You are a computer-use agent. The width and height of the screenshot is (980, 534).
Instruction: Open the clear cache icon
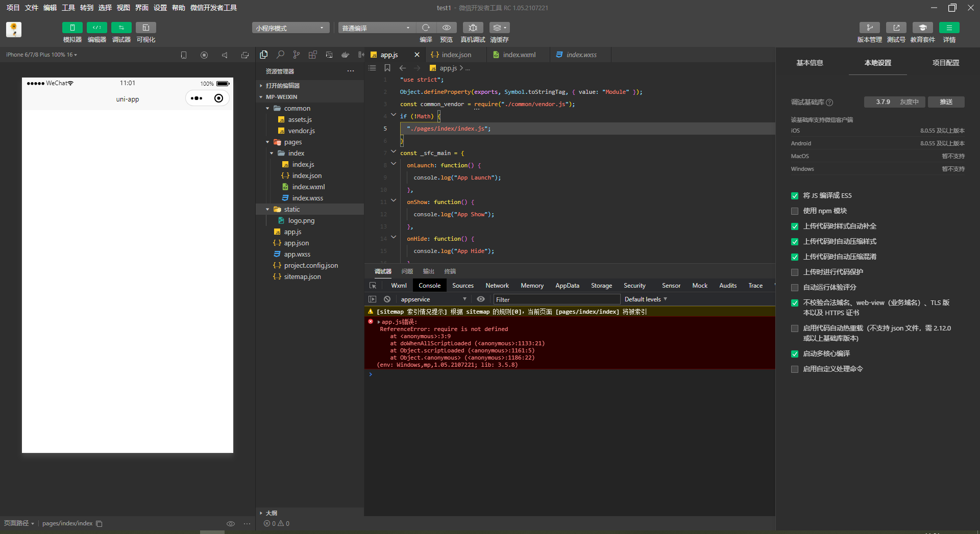499,28
